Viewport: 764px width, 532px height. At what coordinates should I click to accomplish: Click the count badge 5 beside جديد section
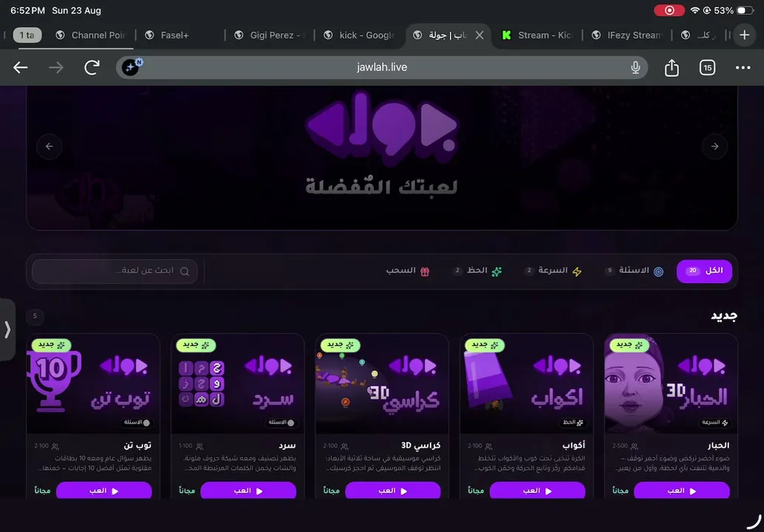pyautogui.click(x=35, y=316)
